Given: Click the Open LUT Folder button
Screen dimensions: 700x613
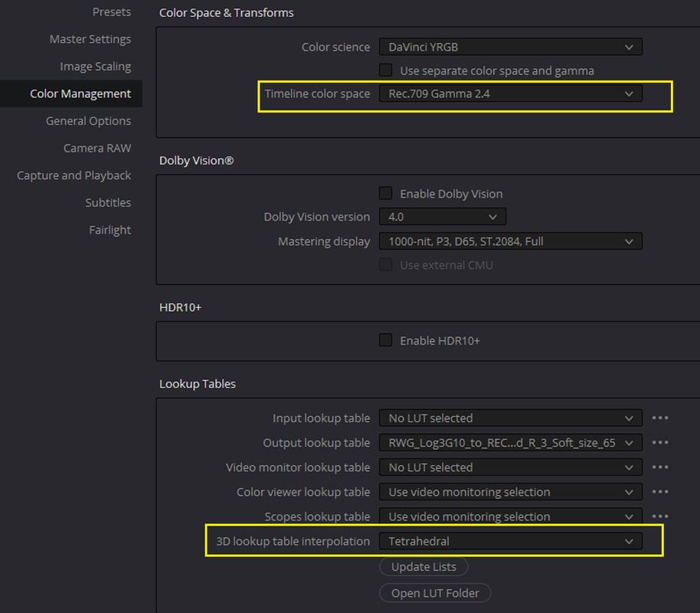Looking at the screenshot, I should (x=435, y=593).
